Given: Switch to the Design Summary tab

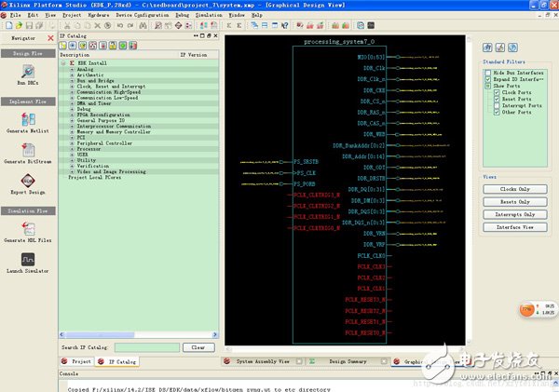Looking at the screenshot, I should click(x=348, y=361).
